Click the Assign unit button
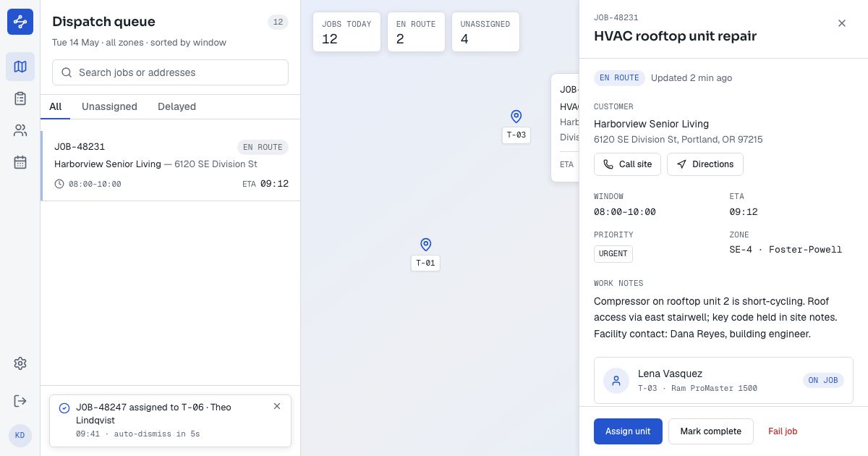Image resolution: width=868 pixels, height=456 pixels. [628, 431]
